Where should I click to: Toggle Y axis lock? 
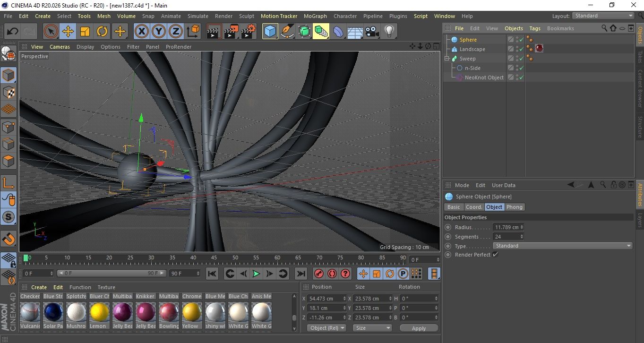[x=159, y=32]
